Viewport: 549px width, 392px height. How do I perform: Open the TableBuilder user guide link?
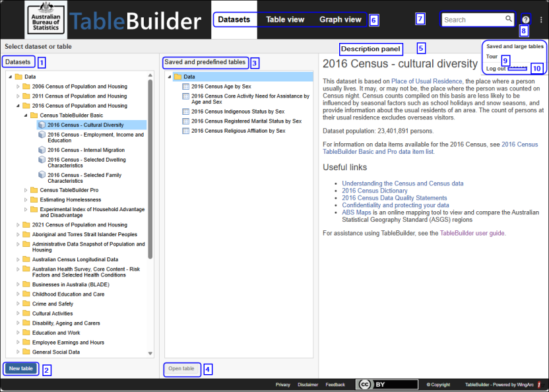(x=472, y=233)
